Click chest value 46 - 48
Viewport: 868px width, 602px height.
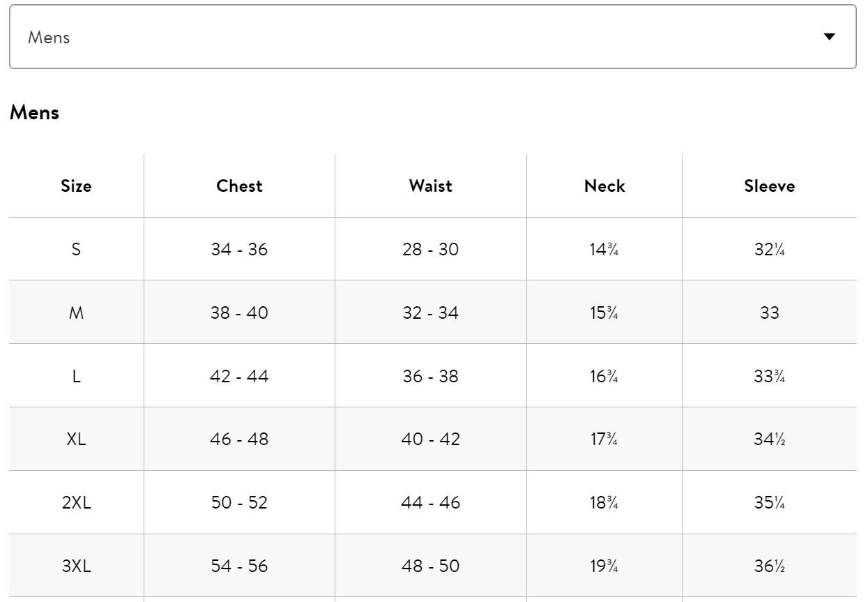click(239, 439)
